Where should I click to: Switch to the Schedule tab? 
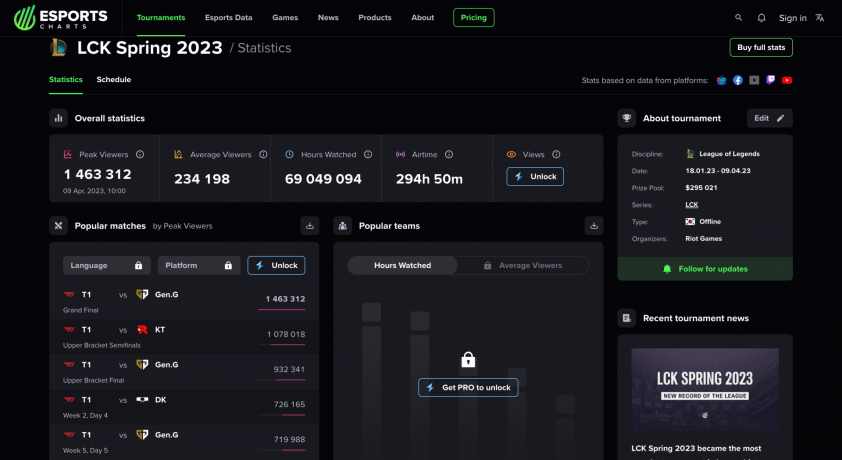[x=114, y=79]
